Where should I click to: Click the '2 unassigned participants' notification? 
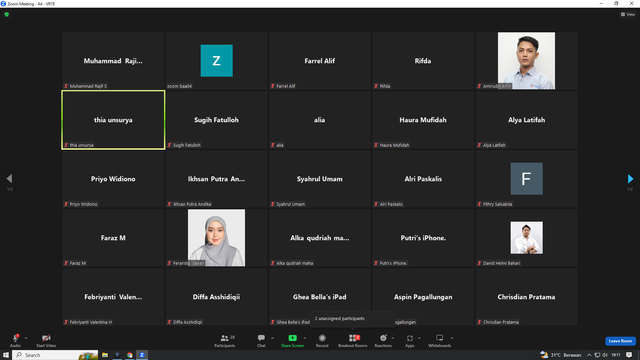tap(353, 318)
